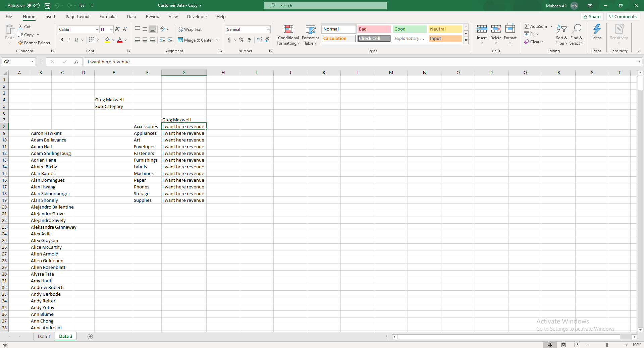This screenshot has height=348, width=644.
Task: Click Percent Style icon
Action: 242,40
